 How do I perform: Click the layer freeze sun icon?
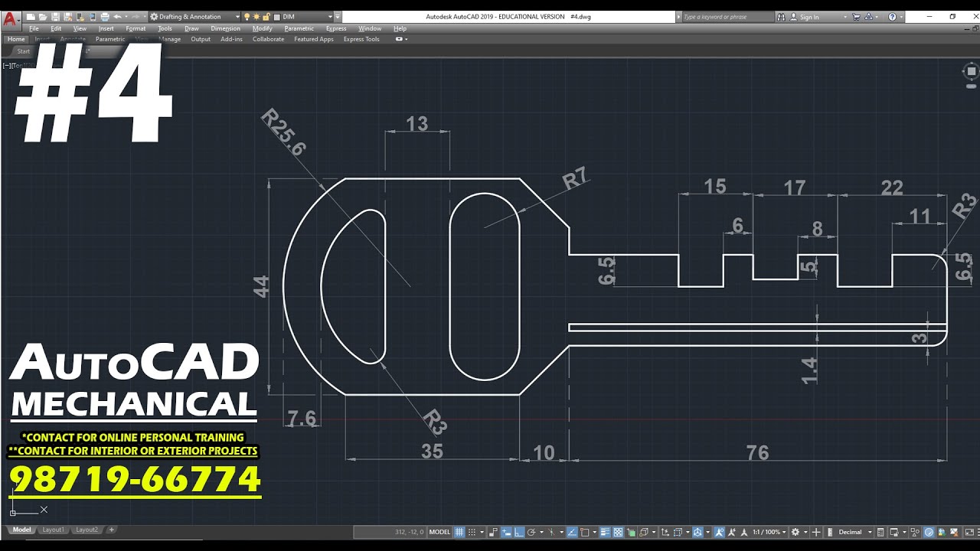[x=256, y=16]
